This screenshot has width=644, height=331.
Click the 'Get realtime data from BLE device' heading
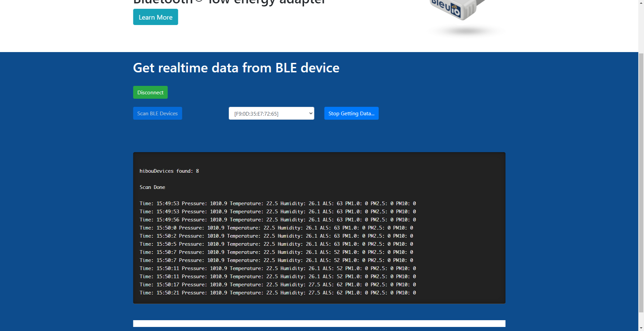click(x=236, y=68)
